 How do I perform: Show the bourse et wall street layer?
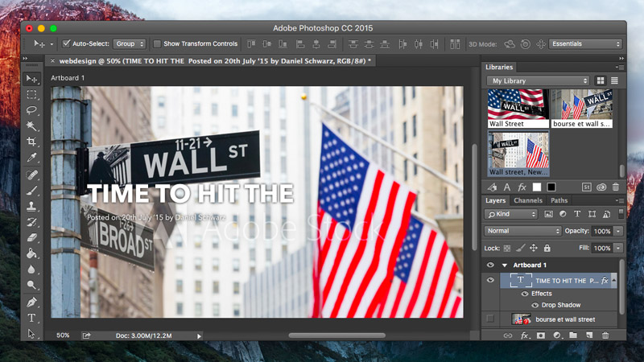pyautogui.click(x=490, y=319)
